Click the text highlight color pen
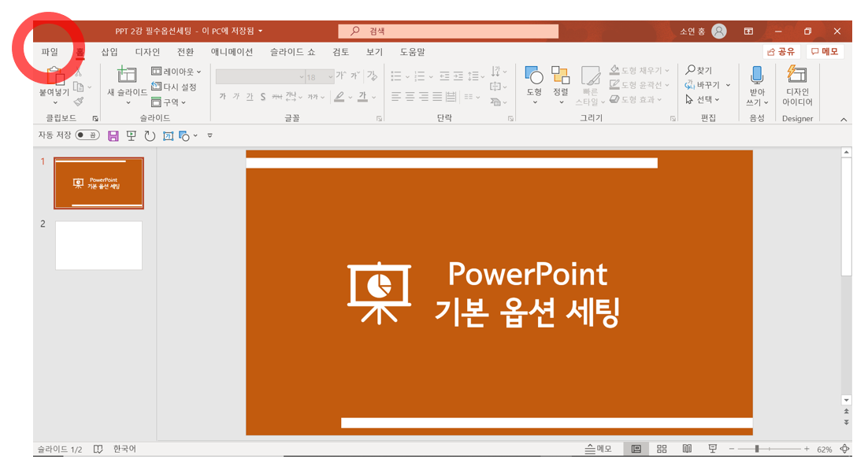 click(339, 97)
